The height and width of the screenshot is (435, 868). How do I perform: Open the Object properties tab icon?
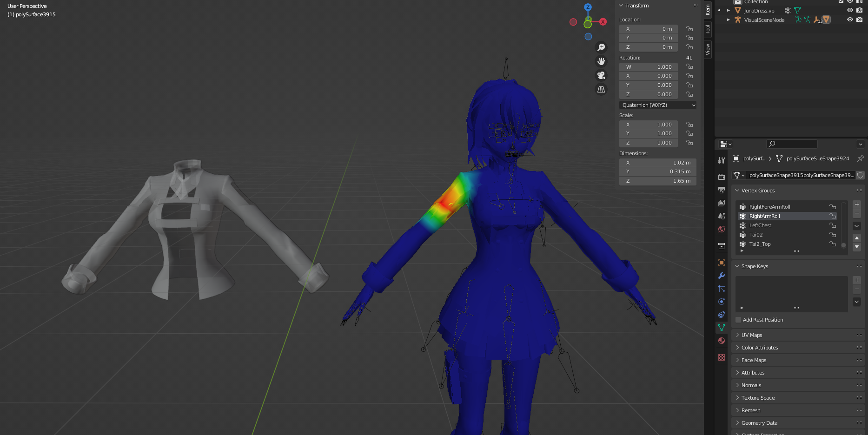coord(722,263)
